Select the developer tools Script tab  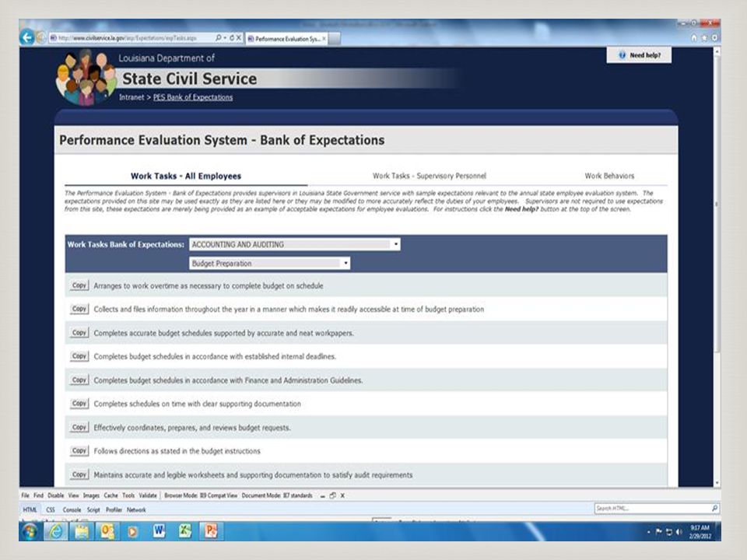coord(93,510)
